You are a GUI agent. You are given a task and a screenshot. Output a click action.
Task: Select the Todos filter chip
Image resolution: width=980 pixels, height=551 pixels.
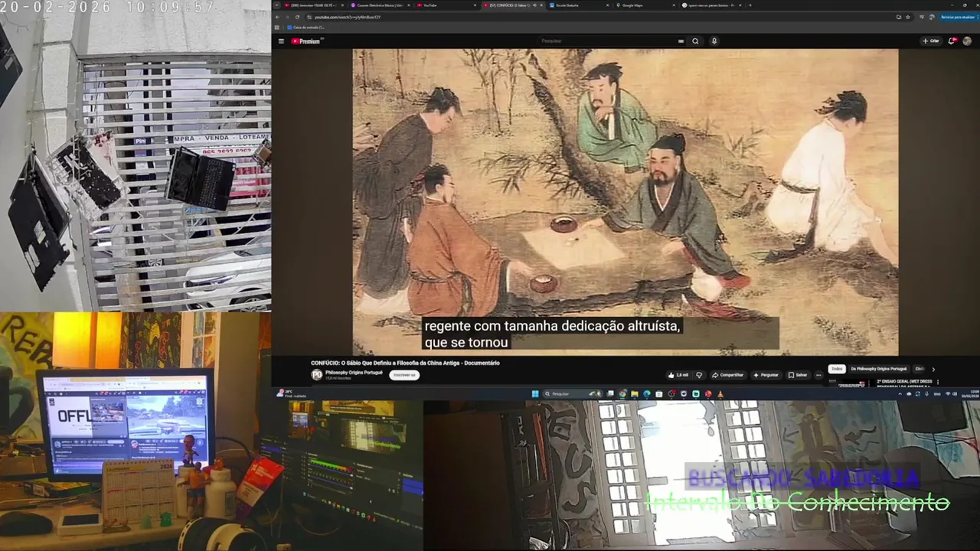[837, 369]
